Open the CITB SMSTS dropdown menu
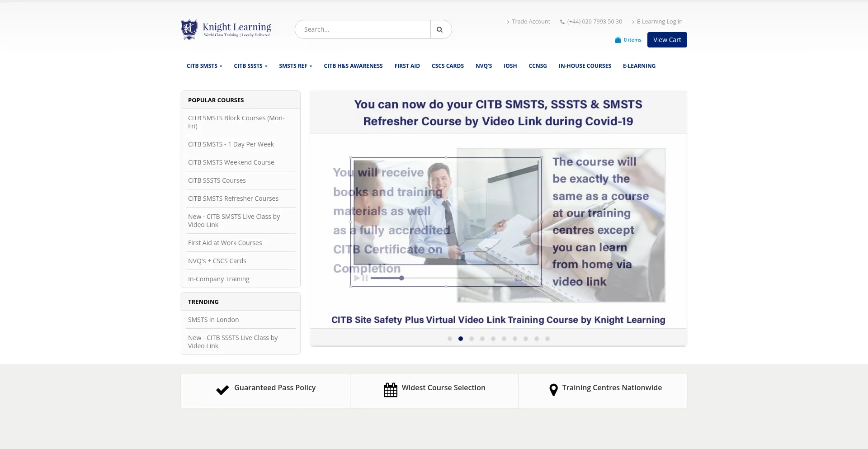 (x=204, y=66)
